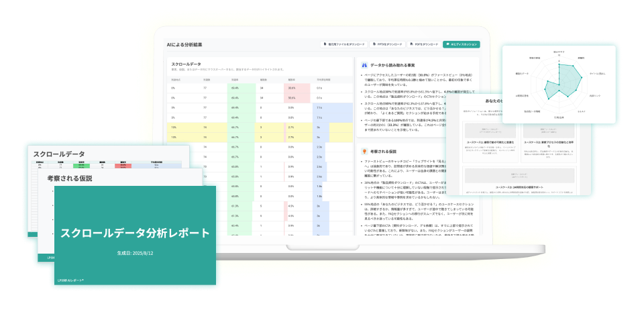This screenshot has height=310, width=644.
Task: Click the file icon on the leftmost download button
Action: point(325,44)
